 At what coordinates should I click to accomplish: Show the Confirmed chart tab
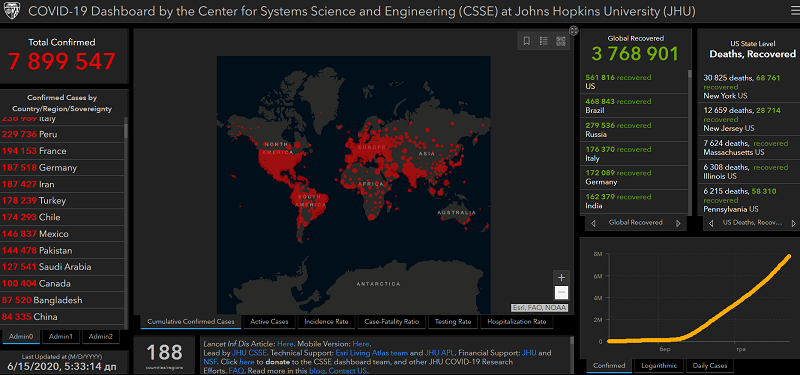[609, 366]
